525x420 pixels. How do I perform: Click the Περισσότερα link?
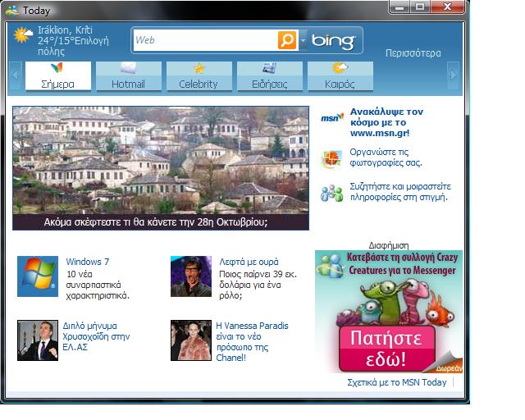pyautogui.click(x=413, y=53)
